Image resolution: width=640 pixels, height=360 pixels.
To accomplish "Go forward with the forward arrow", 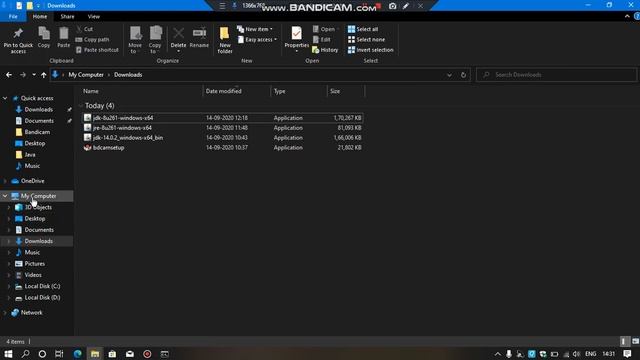I will click(23, 75).
